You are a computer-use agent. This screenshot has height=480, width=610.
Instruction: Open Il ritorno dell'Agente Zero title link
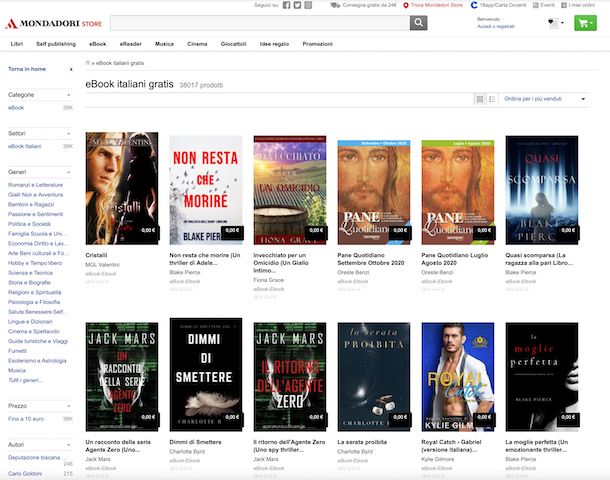coord(289,446)
